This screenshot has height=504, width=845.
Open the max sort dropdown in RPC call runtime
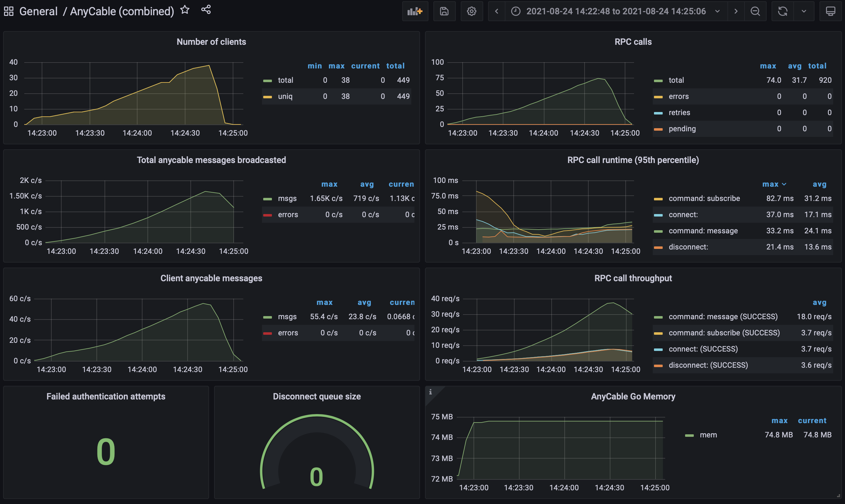775,184
